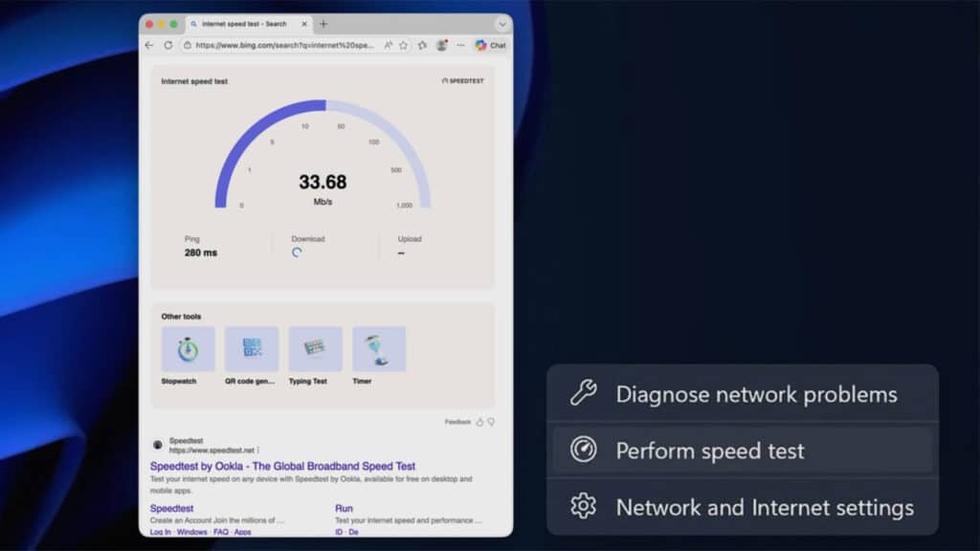This screenshot has width=980, height=551.
Task: Open the browser extensions puzzle icon
Action: (423, 44)
